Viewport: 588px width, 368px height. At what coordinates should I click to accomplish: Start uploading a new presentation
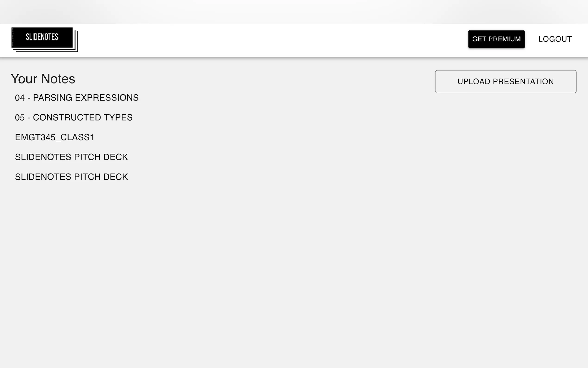tap(505, 82)
